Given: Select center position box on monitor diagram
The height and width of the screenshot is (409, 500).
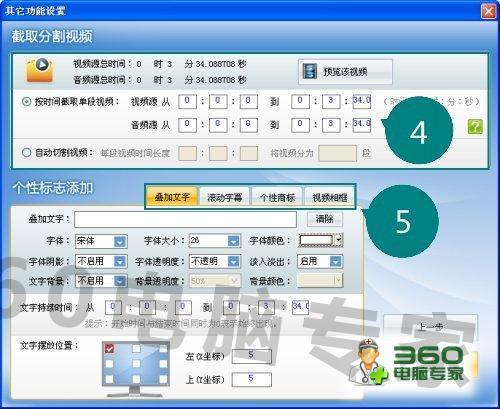Looking at the screenshot, I should [136, 364].
